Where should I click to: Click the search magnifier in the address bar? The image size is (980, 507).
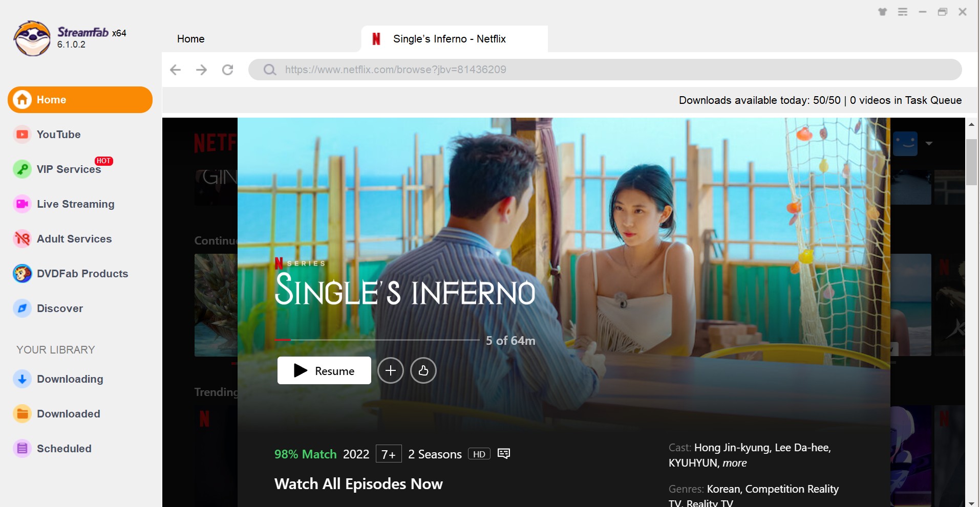click(x=270, y=70)
